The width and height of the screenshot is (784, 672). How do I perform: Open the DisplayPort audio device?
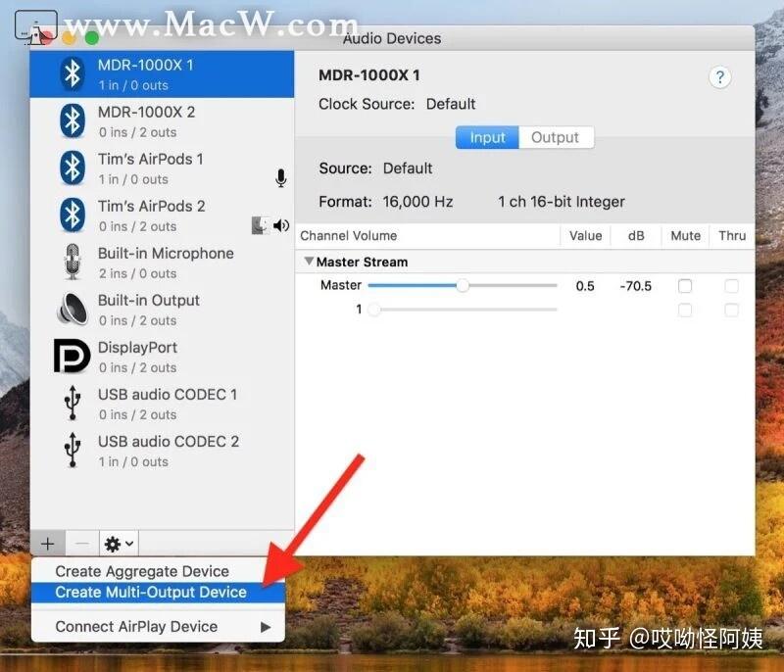(x=137, y=356)
